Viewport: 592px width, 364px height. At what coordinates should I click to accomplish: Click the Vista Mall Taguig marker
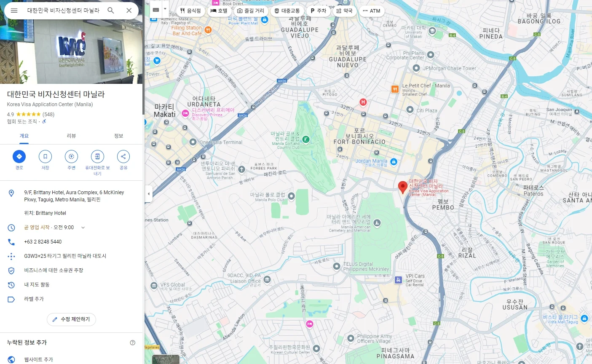tap(584, 318)
